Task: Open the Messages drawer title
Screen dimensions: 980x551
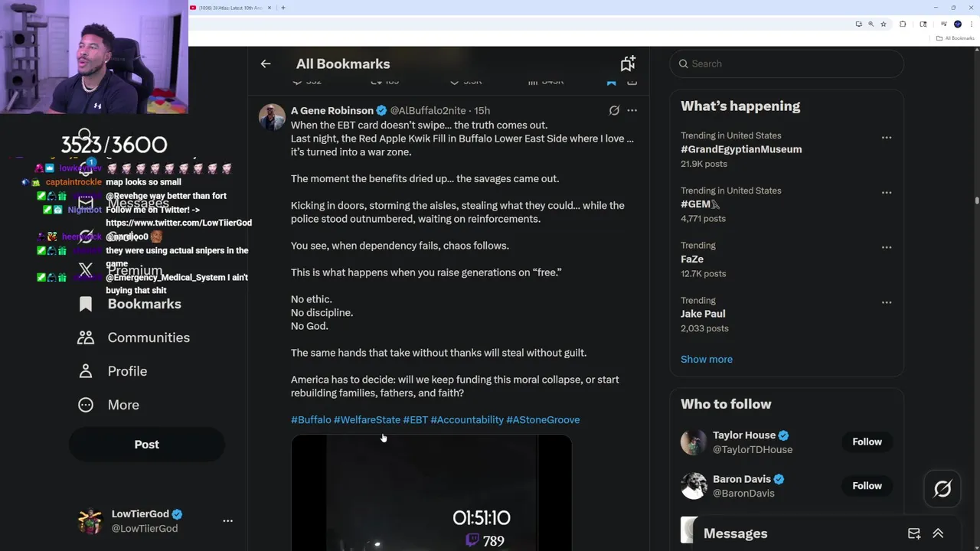Action: pos(735,533)
